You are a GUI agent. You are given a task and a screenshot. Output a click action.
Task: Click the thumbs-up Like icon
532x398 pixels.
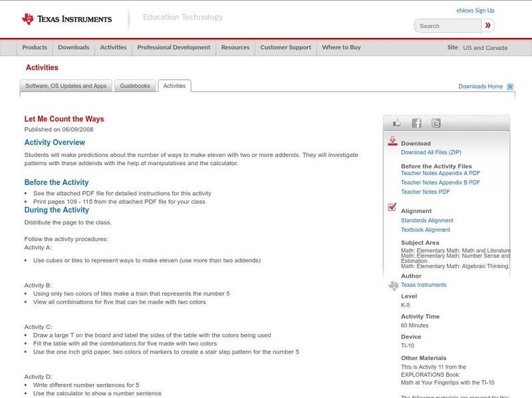[x=397, y=122]
